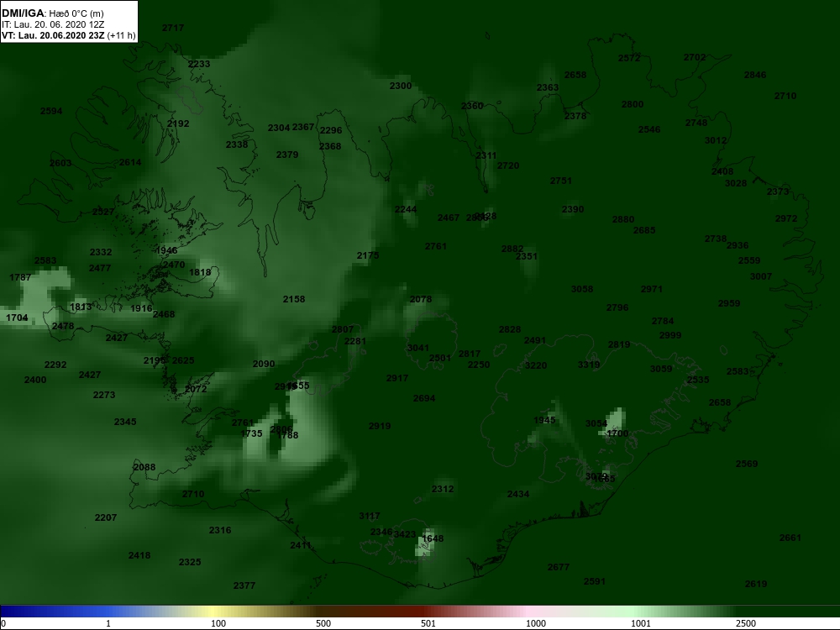The height and width of the screenshot is (630, 840).
Task: Click the map value 2312
Action: point(443,489)
